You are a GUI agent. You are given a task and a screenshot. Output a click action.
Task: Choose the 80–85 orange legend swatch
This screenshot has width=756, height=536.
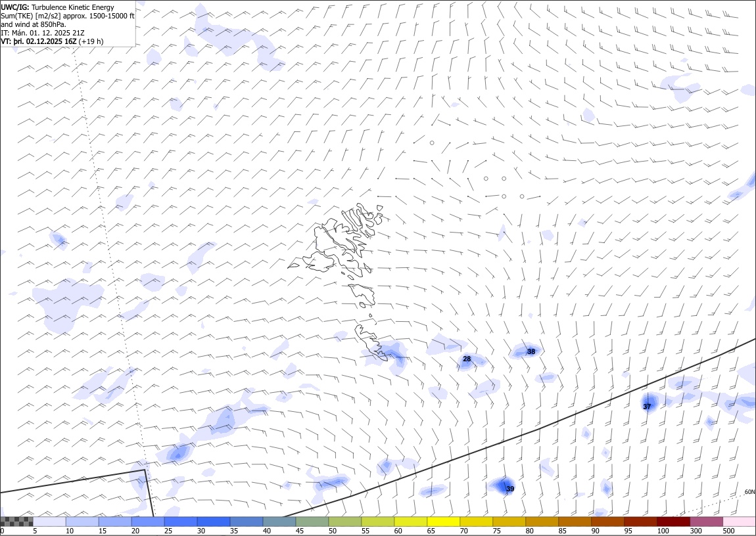(x=542, y=522)
